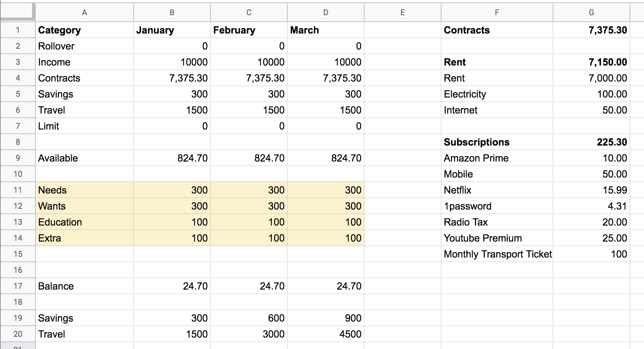Select row 1 header number
Screen dimensions: 644x349
[x=18, y=30]
